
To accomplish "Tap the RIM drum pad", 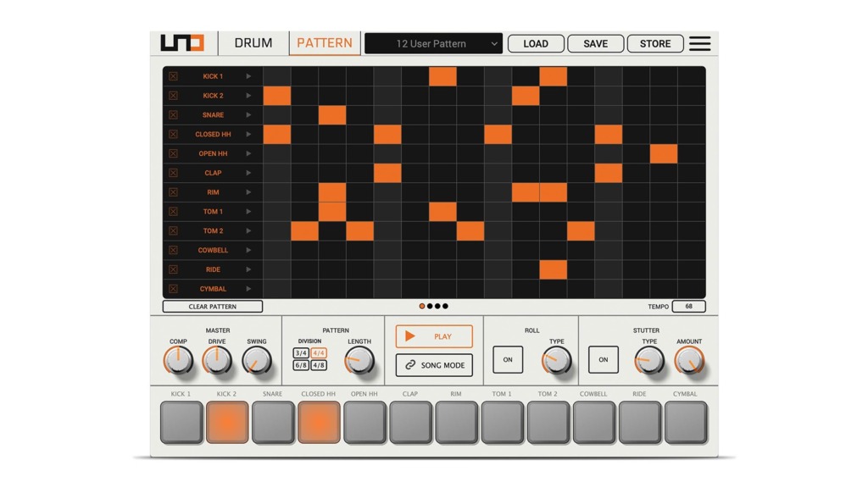I will 457,423.
